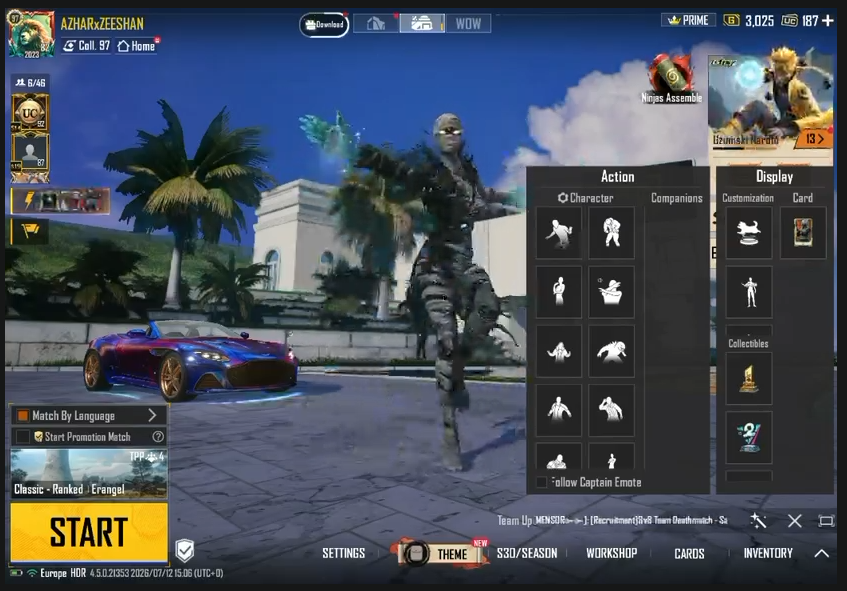The image size is (847, 591).
Task: Add UC with the plus icon
Action: 827,21
